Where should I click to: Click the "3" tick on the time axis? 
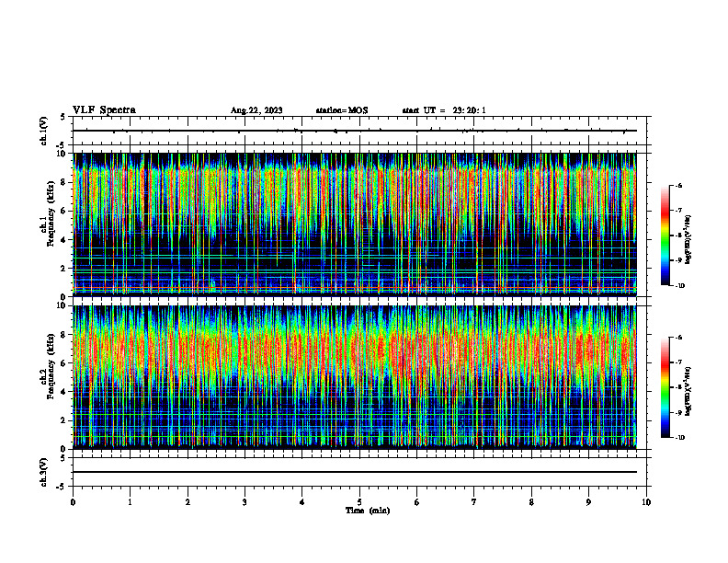[x=245, y=502]
